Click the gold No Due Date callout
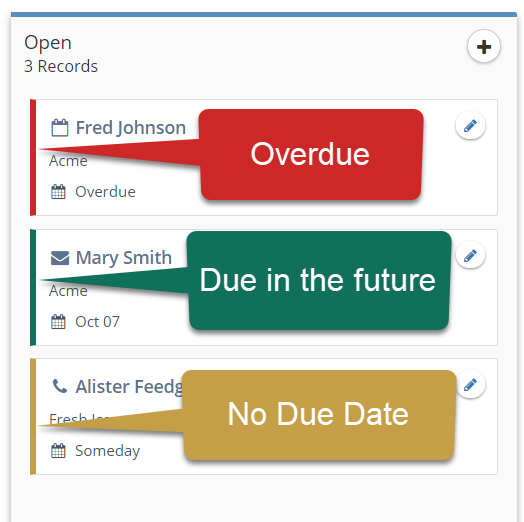This screenshot has height=522, width=524. 318,414
